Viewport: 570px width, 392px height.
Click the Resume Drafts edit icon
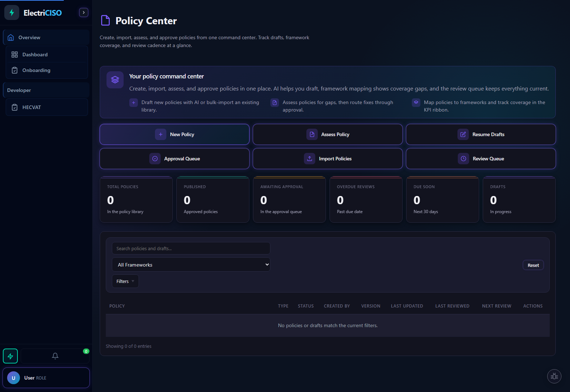(463, 134)
